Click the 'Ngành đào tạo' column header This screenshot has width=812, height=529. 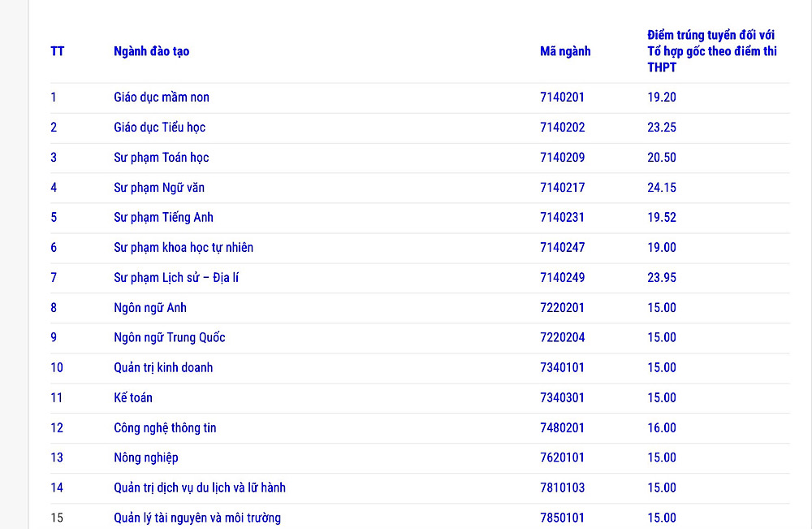tap(151, 51)
